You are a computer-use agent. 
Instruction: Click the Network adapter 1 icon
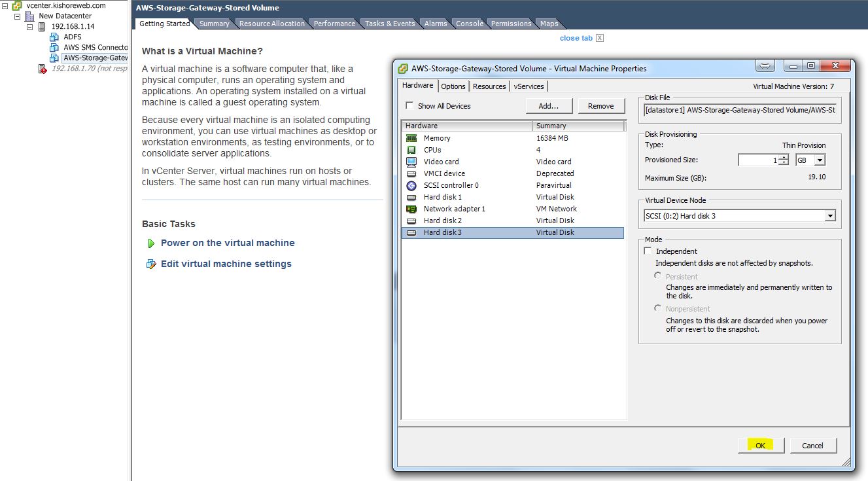click(x=411, y=209)
